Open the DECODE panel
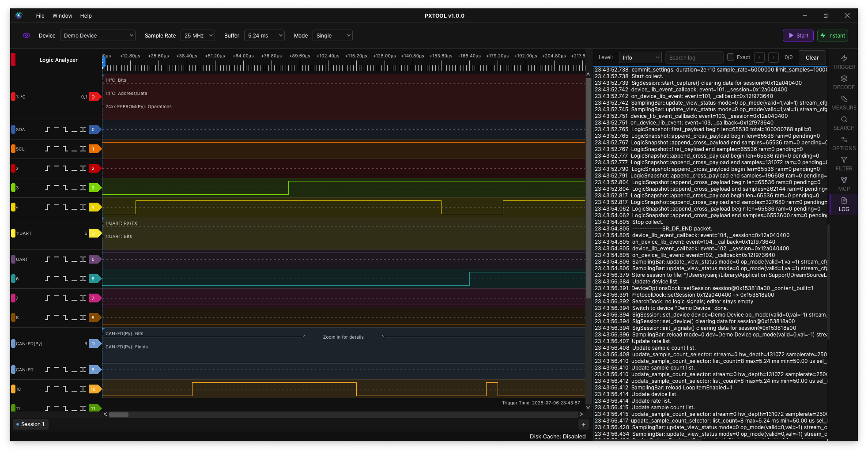 (844, 83)
